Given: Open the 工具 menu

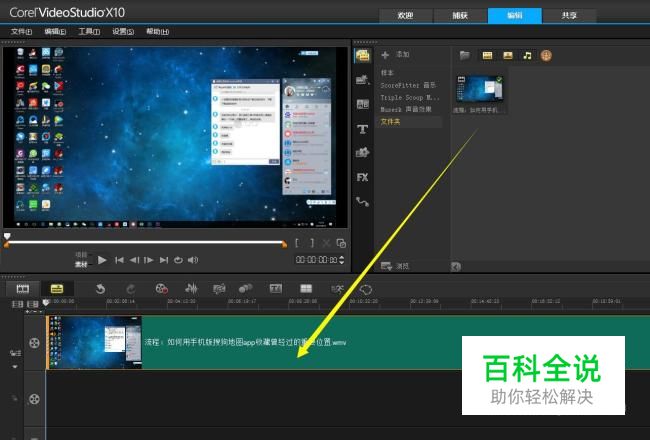Looking at the screenshot, I should tap(89, 32).
